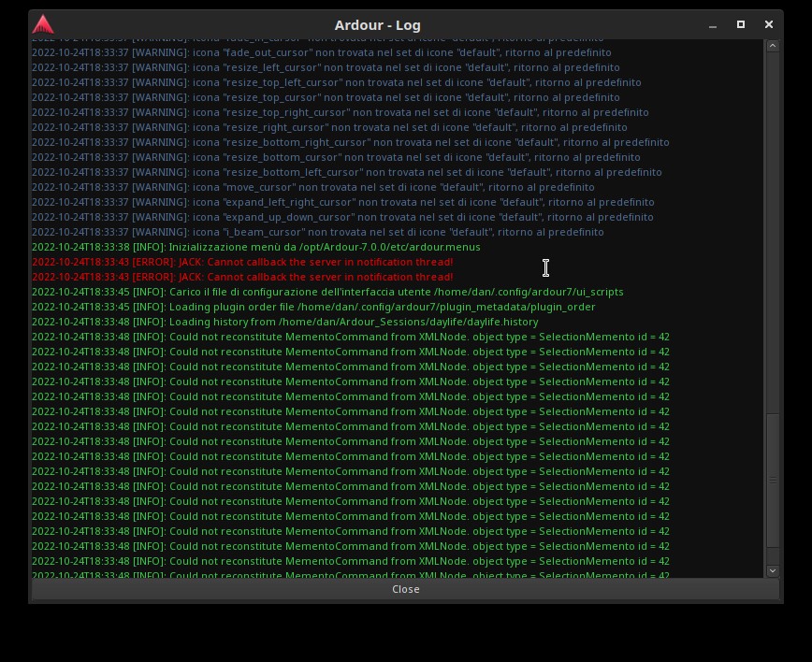Click the Ardour logo in title bar

[x=43, y=25]
